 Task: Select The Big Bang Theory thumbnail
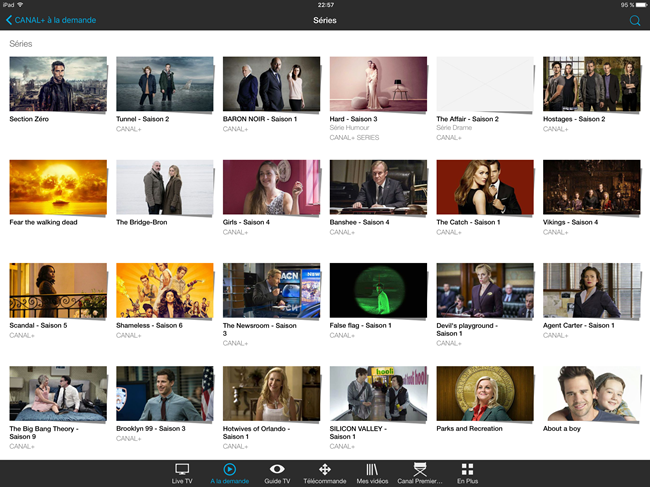coord(58,394)
